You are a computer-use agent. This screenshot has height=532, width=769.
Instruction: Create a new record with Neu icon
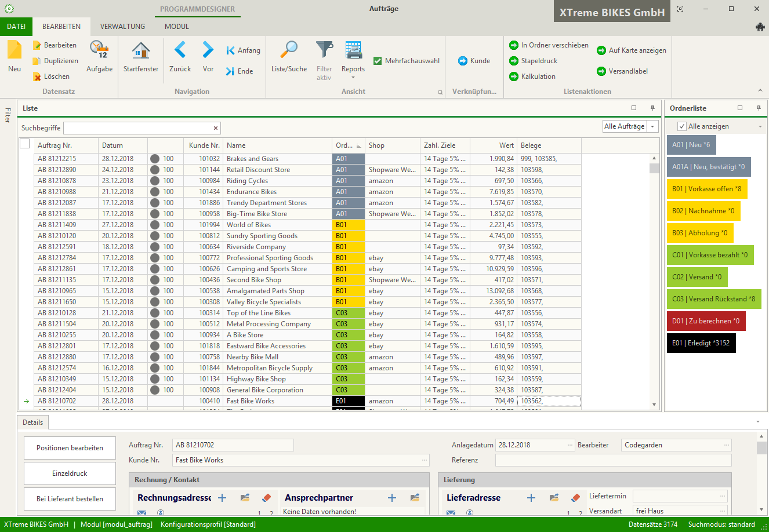(14, 50)
